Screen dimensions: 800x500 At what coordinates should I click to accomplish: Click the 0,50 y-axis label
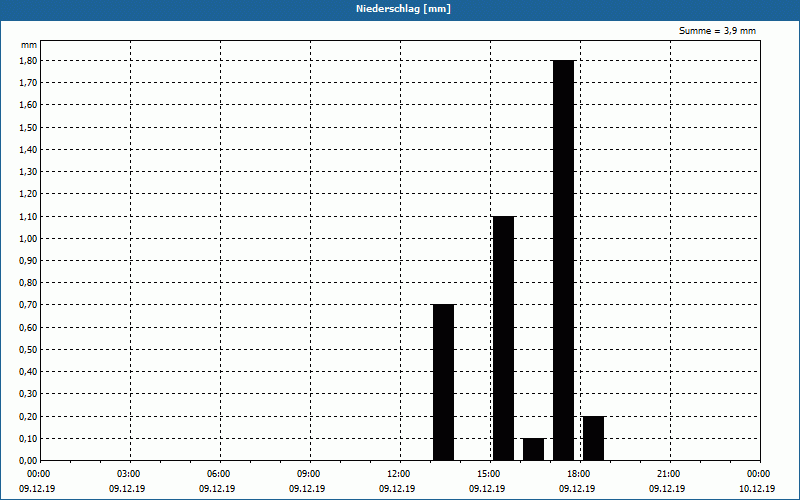(28, 349)
